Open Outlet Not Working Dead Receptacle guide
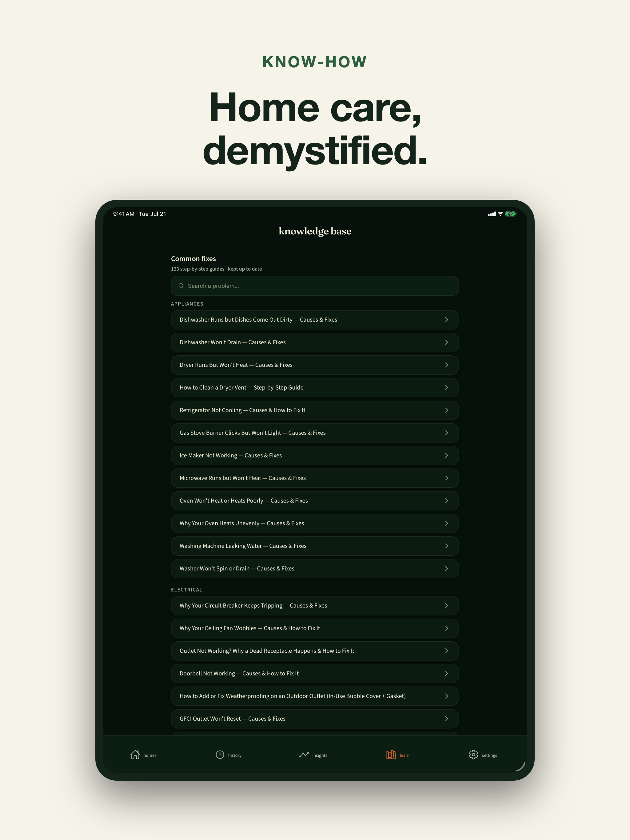 point(315,651)
